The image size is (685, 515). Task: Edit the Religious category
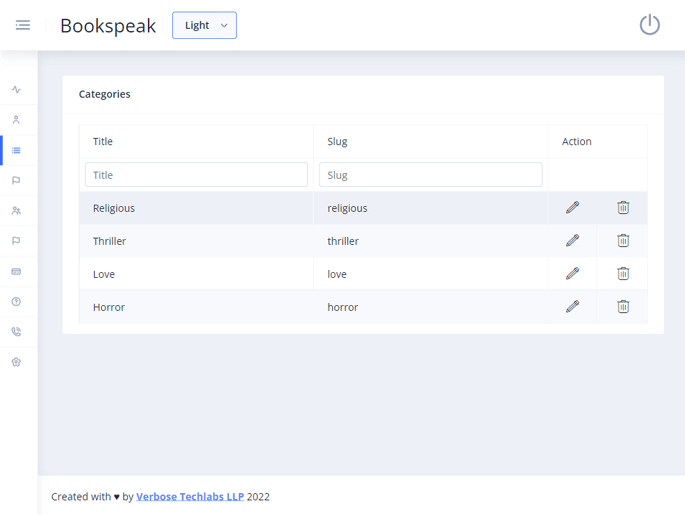click(x=572, y=207)
